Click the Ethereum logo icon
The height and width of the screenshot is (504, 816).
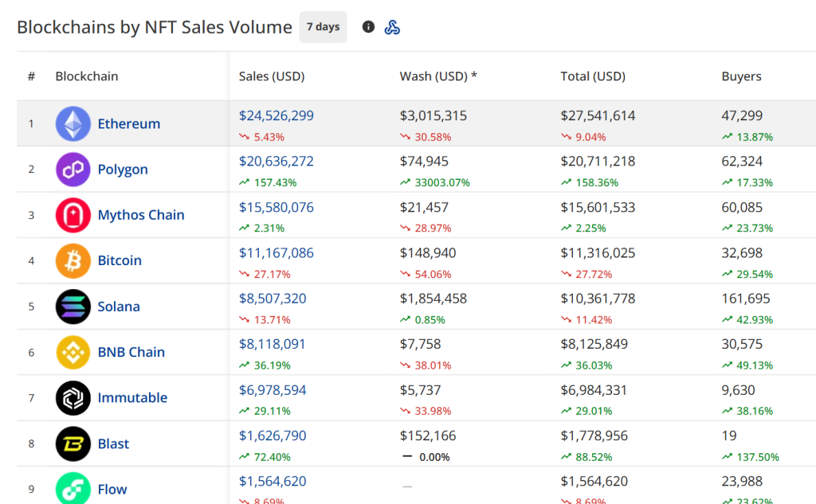[x=73, y=123]
